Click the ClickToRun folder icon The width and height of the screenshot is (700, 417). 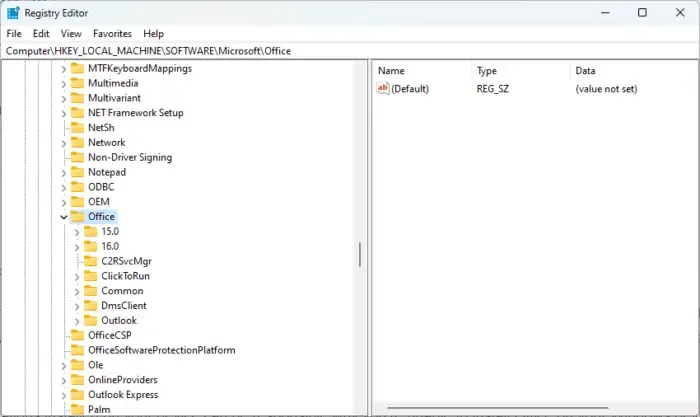(x=91, y=276)
